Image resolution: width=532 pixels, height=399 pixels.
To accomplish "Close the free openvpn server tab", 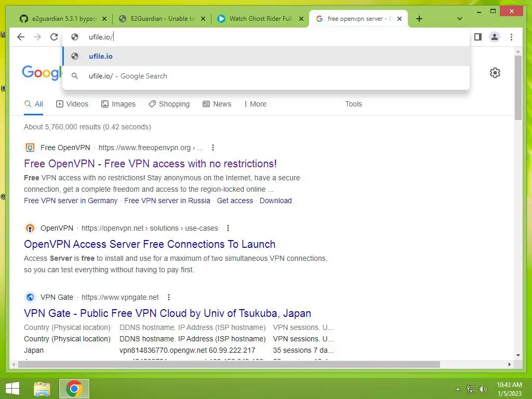I will point(400,19).
